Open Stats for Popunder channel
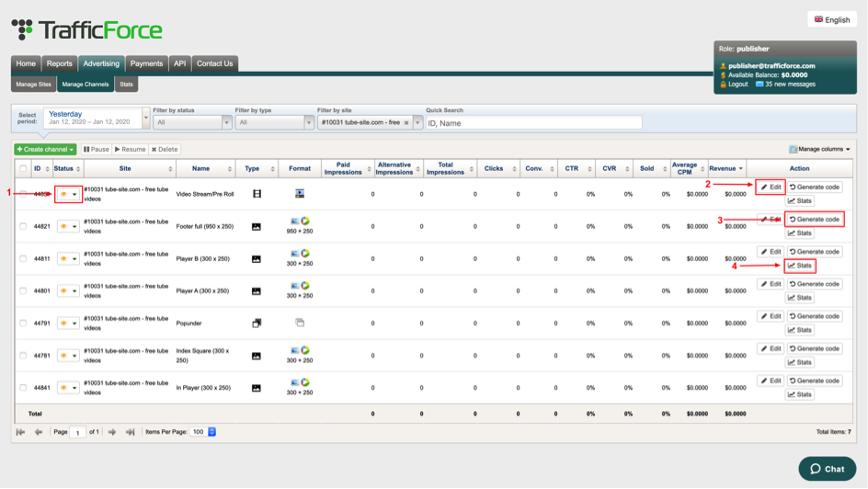This screenshot has height=489, width=868. (x=800, y=330)
